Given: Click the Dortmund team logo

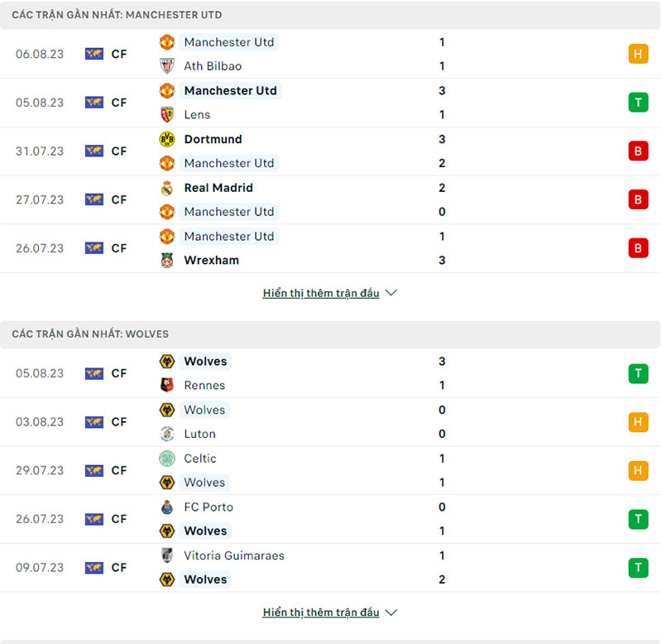Looking at the screenshot, I should click(167, 139).
